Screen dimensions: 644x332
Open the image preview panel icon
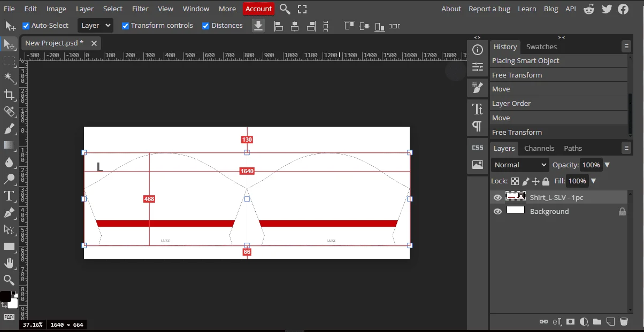[x=478, y=165]
